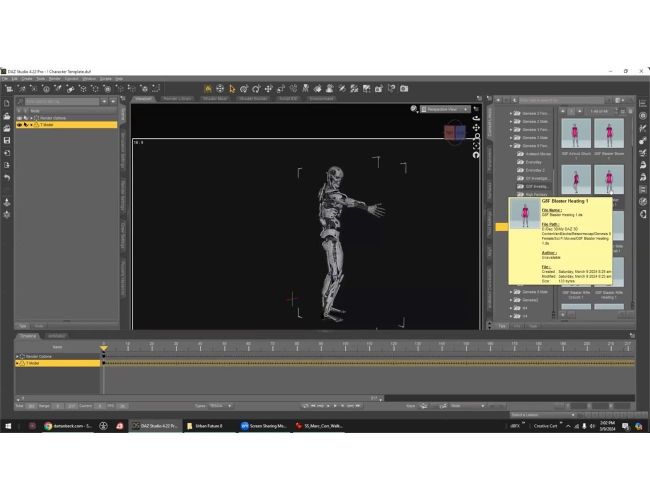Click the yellow playhead marker on timeline
650x500 pixels.
tap(104, 348)
